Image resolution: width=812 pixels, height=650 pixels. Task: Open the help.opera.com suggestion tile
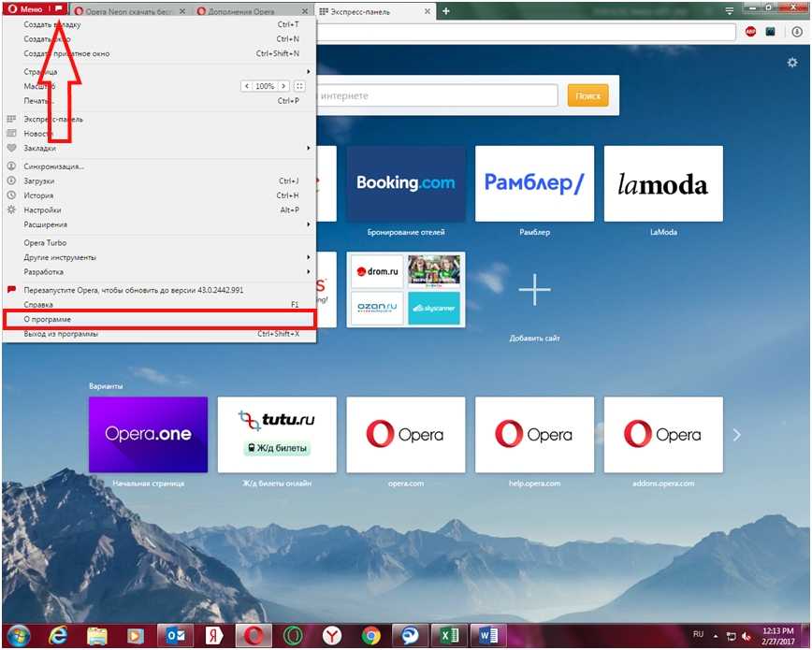[x=534, y=435]
